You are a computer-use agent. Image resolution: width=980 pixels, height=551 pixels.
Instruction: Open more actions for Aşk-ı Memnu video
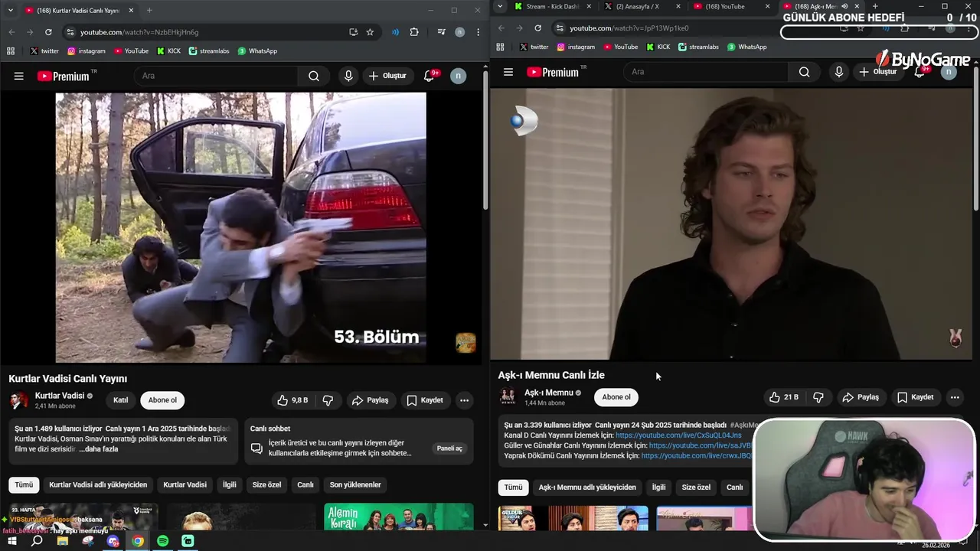coord(954,397)
